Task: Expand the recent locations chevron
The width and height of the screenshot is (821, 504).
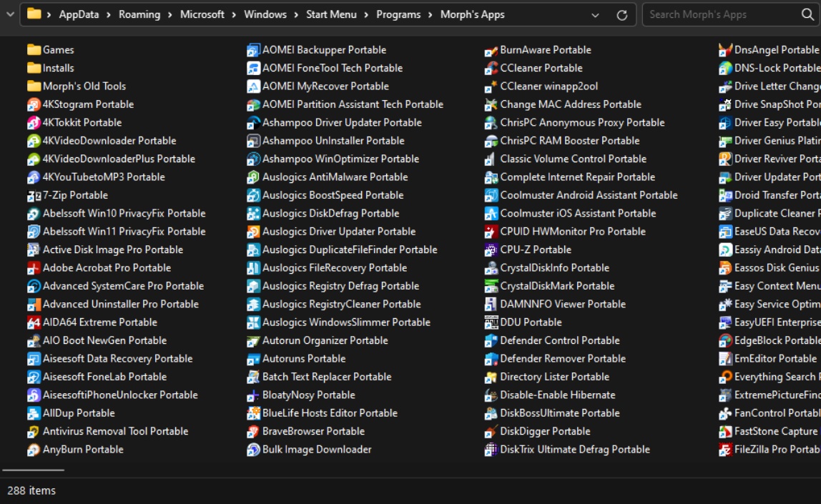Action: (10, 14)
